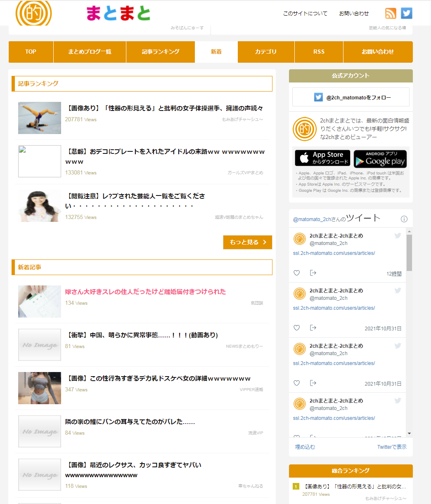Image resolution: width=431 pixels, height=504 pixels.
Task: Click the @2ch_matomatoをフォロー button
Action: pyautogui.click(x=351, y=97)
